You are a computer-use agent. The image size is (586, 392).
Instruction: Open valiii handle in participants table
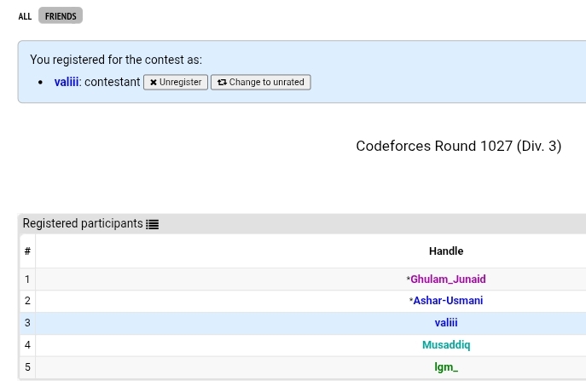click(446, 323)
